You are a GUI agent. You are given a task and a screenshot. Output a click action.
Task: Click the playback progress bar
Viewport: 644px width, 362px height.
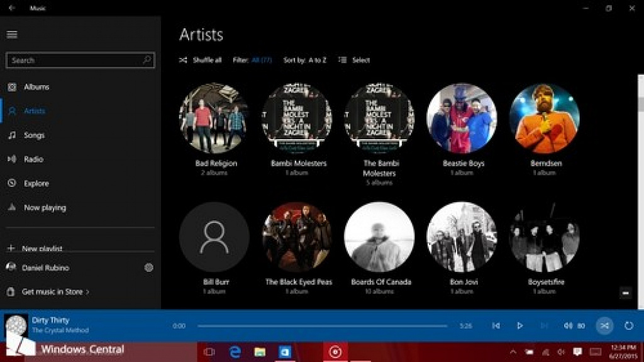[x=322, y=326]
